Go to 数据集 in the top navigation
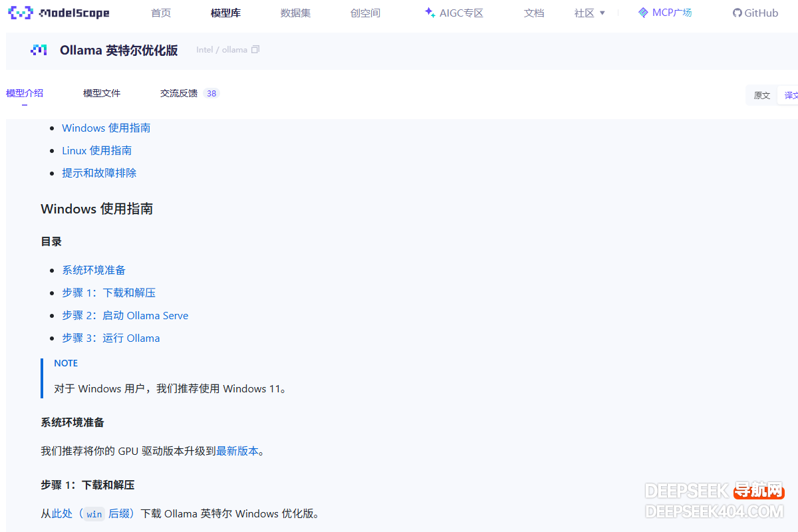Image resolution: width=798 pixels, height=532 pixels. coord(295,13)
